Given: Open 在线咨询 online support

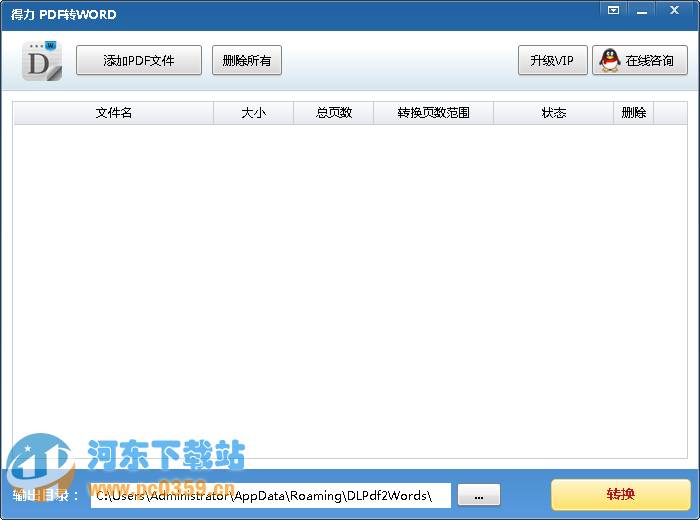Looking at the screenshot, I should (640, 60).
